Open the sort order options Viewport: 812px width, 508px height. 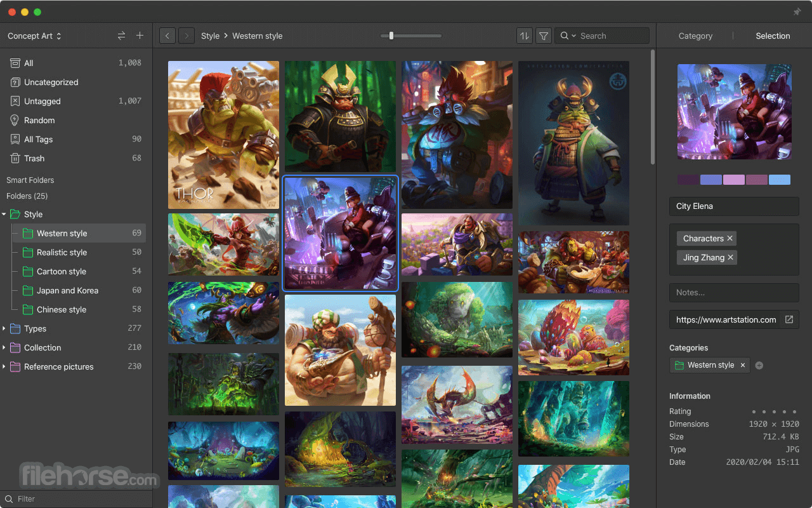525,36
